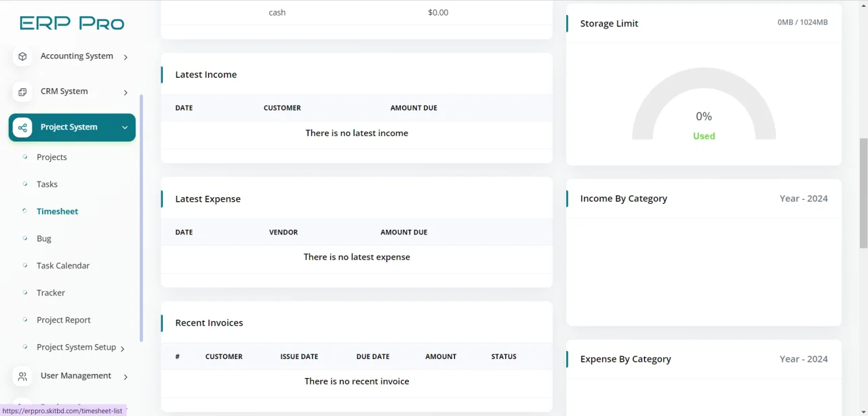This screenshot has height=416, width=868.
Task: Open the CRM System menu
Action: coord(72,91)
